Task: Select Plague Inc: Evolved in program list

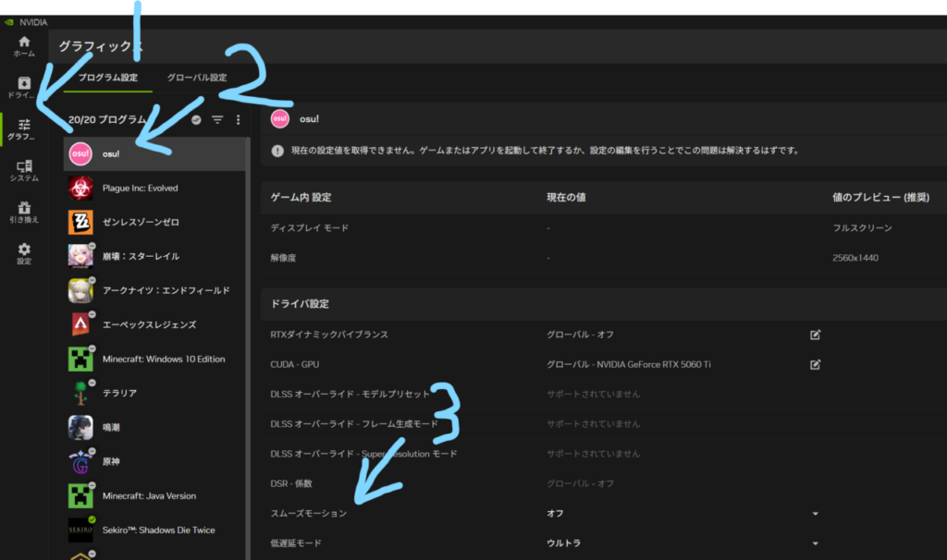Action: point(139,188)
